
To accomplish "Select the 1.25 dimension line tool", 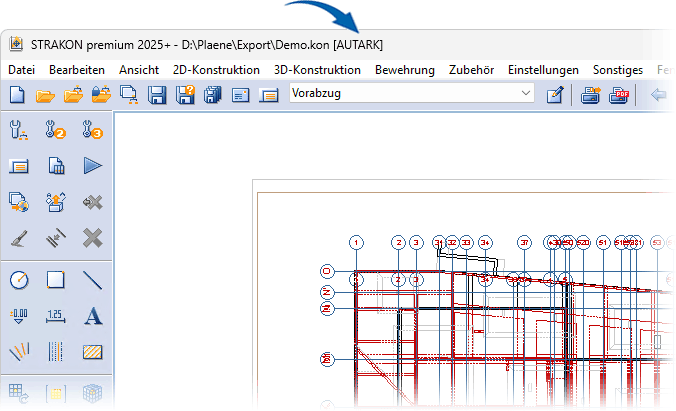I will click(x=56, y=316).
